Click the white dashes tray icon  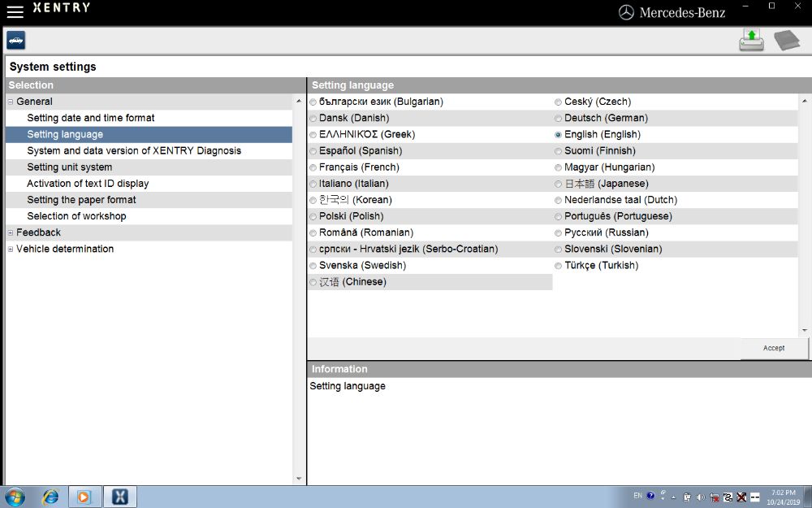tap(755, 497)
